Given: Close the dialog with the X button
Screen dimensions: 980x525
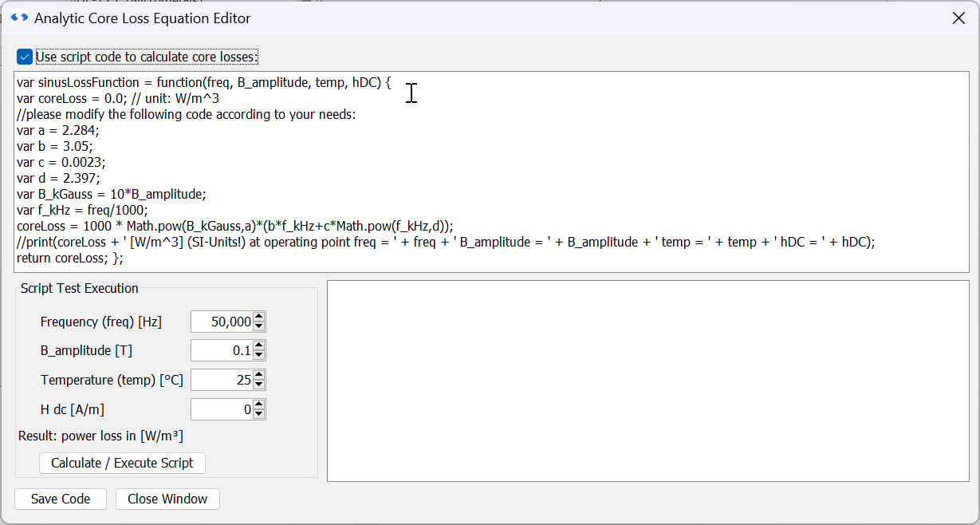Looking at the screenshot, I should tap(958, 17).
